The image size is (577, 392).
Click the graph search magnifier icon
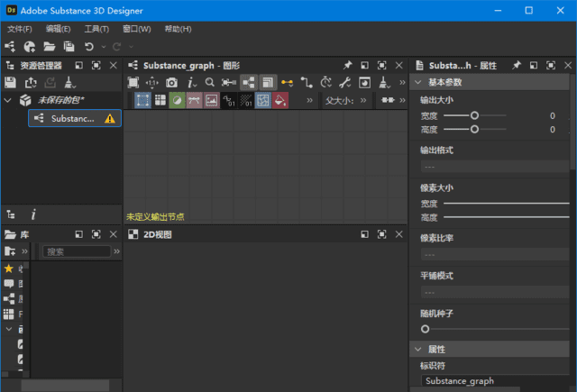point(210,82)
